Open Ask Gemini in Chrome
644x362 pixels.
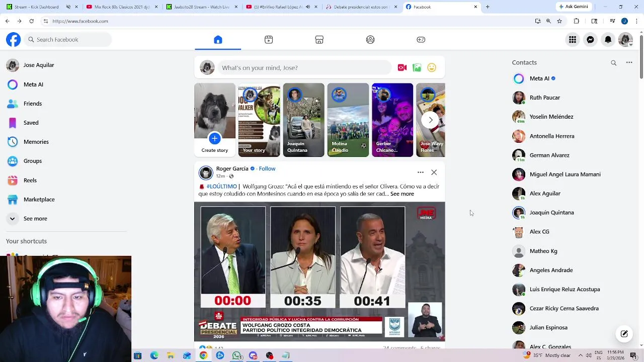coord(574,7)
